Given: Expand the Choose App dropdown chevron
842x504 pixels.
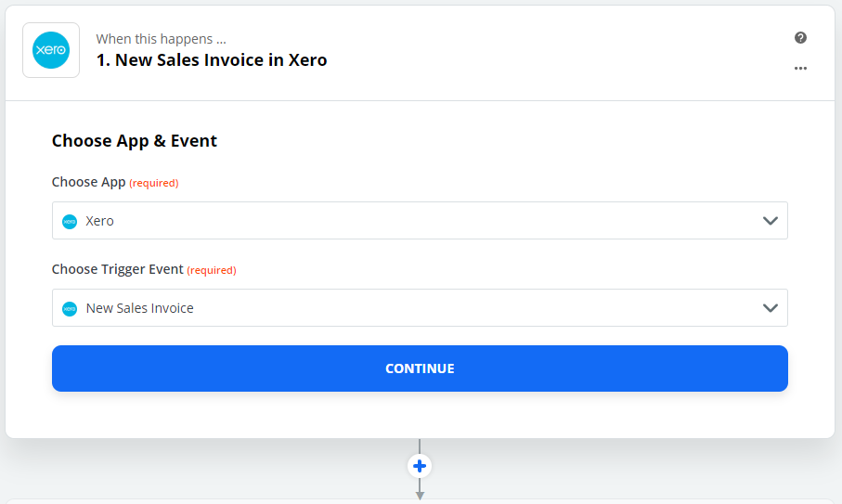Looking at the screenshot, I should pos(770,221).
